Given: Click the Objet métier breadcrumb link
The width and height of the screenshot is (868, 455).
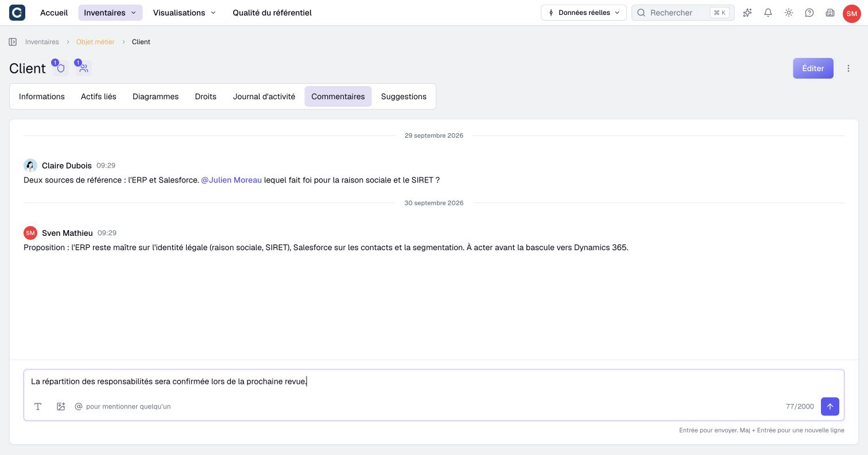Looking at the screenshot, I should point(95,42).
